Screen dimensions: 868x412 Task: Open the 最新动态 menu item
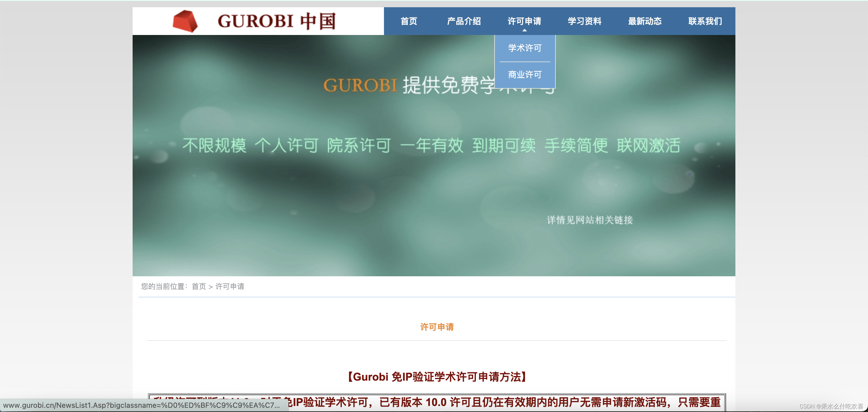(x=645, y=21)
